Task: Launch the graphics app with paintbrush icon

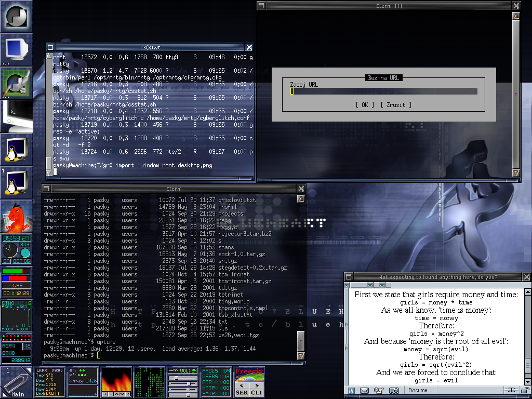Action: [x=16, y=83]
